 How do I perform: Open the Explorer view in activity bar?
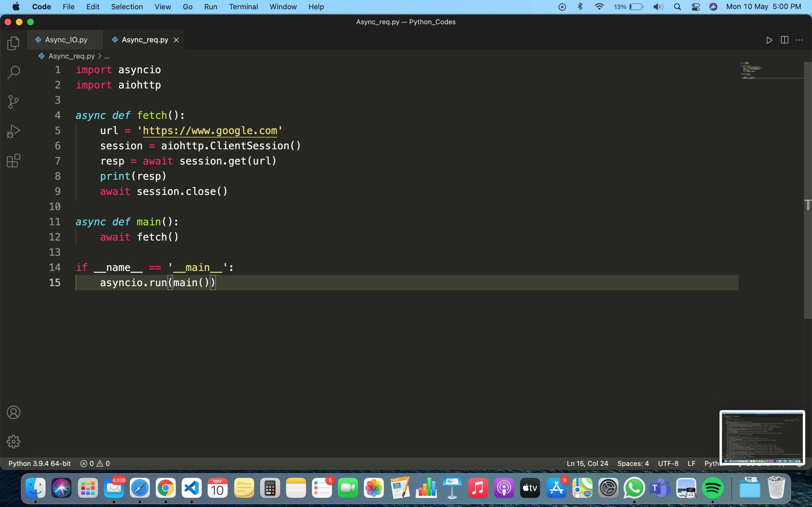(x=14, y=43)
